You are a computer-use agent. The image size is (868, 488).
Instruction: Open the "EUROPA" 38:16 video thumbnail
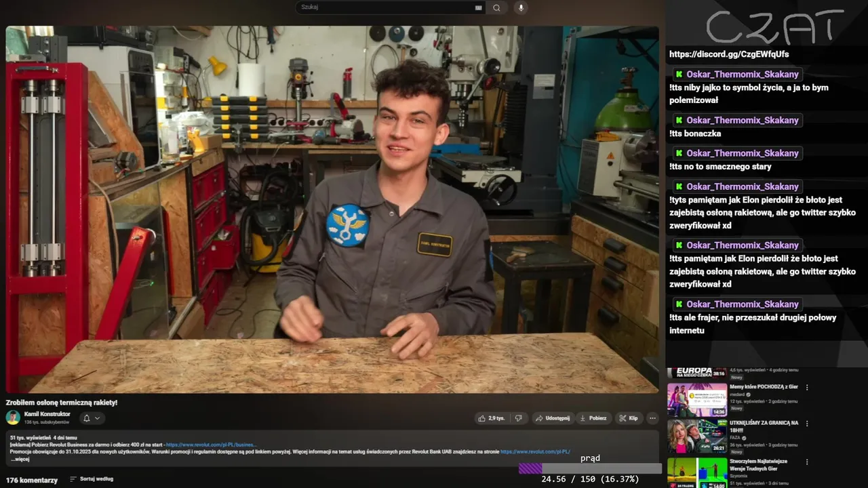[x=697, y=373]
